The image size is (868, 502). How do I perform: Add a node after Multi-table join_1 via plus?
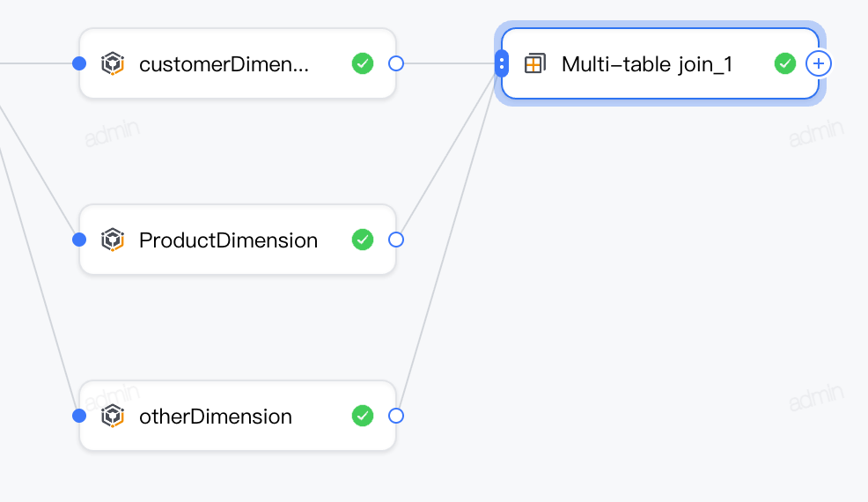pos(818,63)
